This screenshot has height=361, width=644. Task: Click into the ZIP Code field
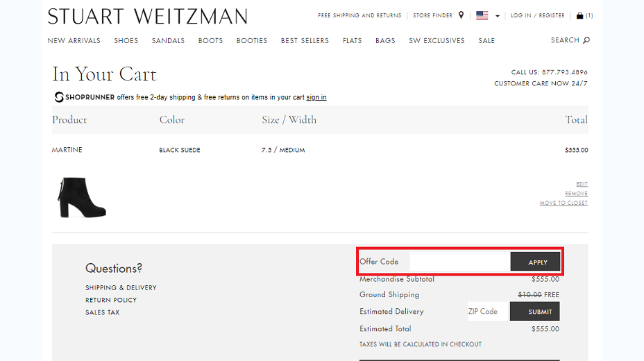(x=489, y=311)
